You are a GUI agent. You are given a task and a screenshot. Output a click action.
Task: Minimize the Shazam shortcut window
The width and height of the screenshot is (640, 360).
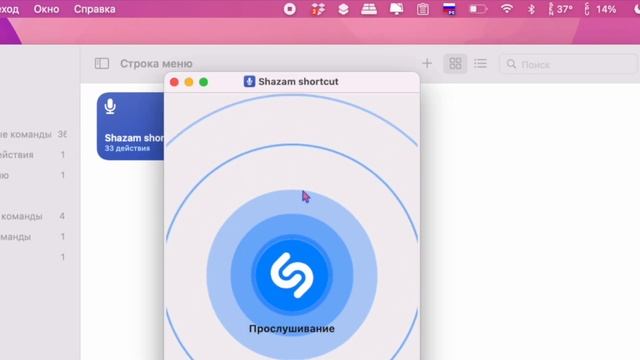[x=189, y=82]
